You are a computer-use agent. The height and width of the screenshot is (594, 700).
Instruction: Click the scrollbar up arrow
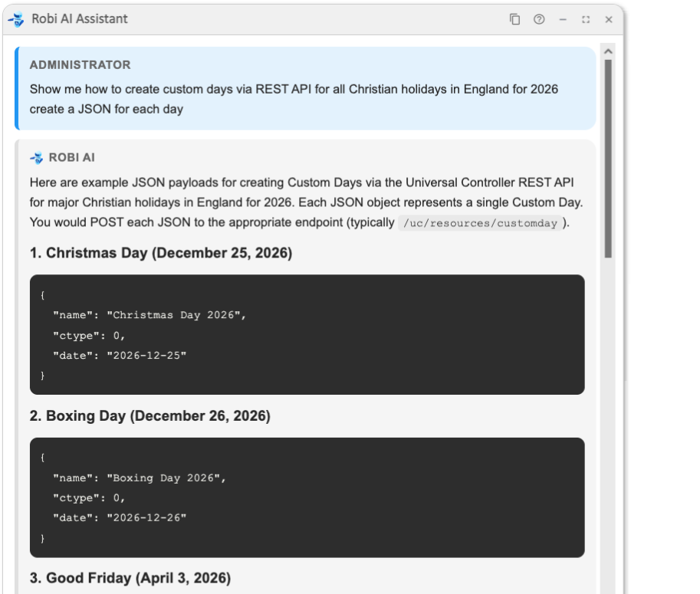tap(609, 51)
